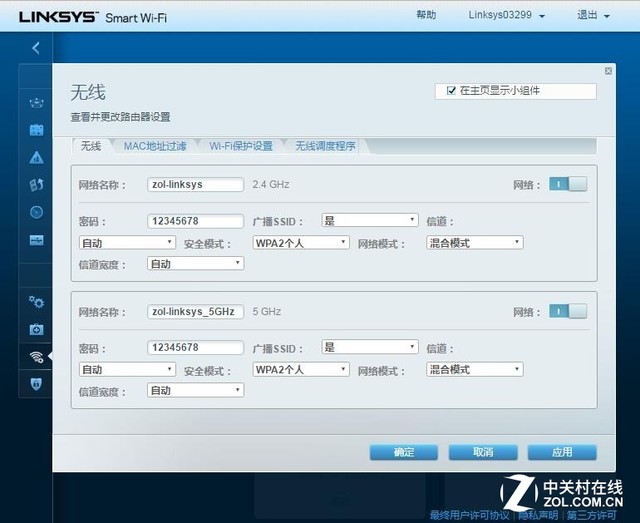Open 5 GHz 信道宽度 dropdown
The image size is (640, 523).
(x=196, y=390)
